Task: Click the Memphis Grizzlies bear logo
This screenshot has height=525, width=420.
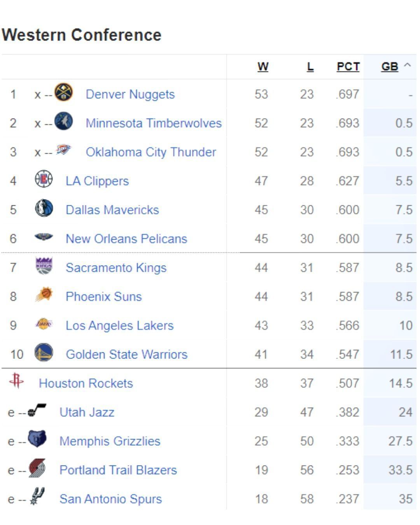Action: (37, 439)
